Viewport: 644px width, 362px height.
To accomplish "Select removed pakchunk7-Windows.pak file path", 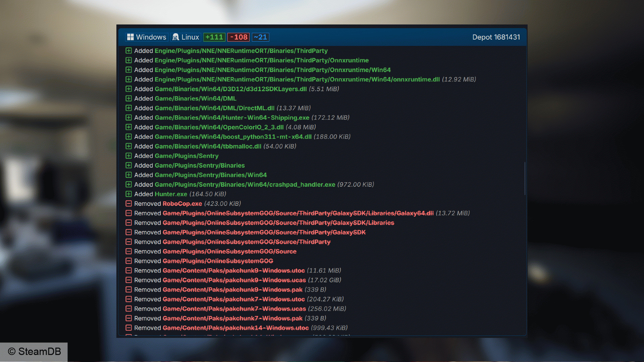I will [232, 318].
